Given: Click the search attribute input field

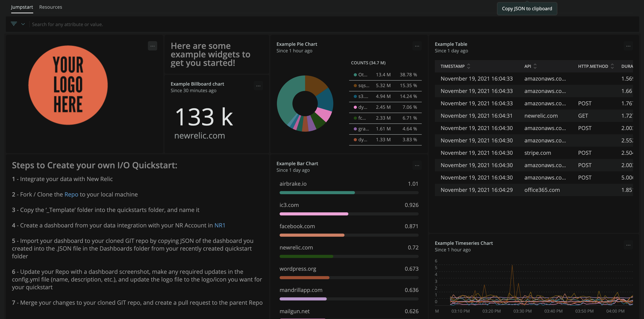Looking at the screenshot, I should point(68,25).
